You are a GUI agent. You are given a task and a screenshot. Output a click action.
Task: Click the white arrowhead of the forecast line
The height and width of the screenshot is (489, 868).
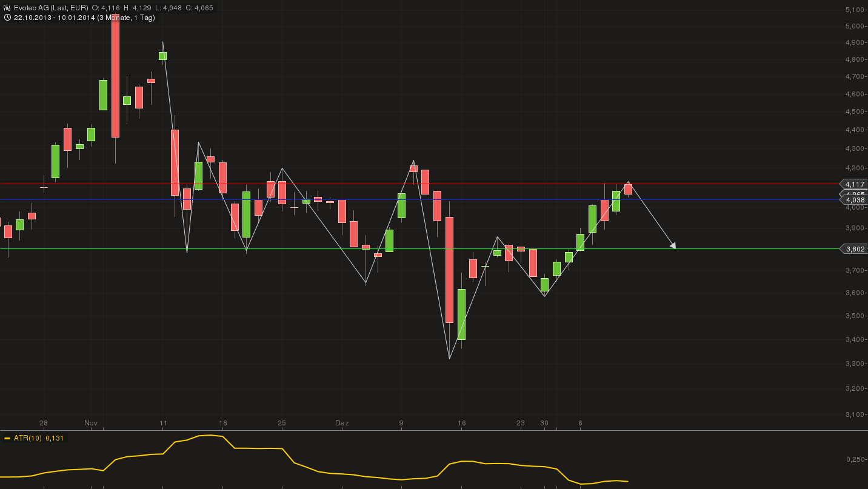(672, 245)
